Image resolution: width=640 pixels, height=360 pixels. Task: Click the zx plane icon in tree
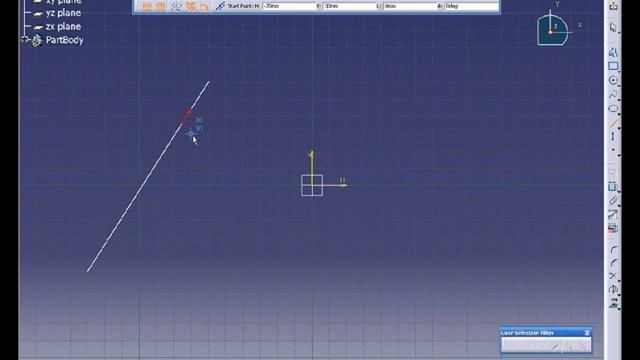pos(38,27)
